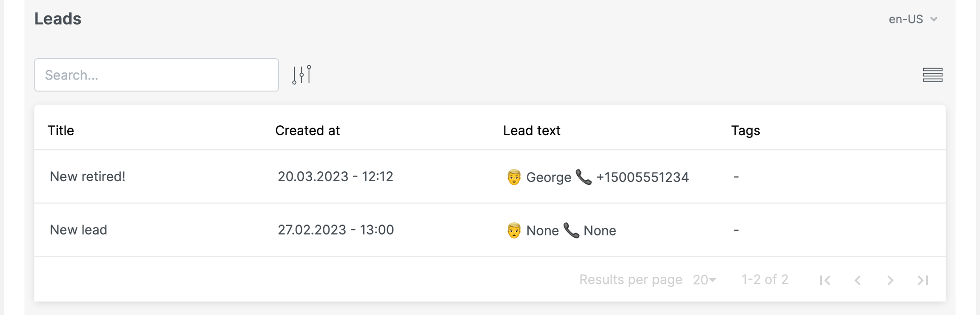Open the "New retired!" lead row

pyautogui.click(x=88, y=176)
